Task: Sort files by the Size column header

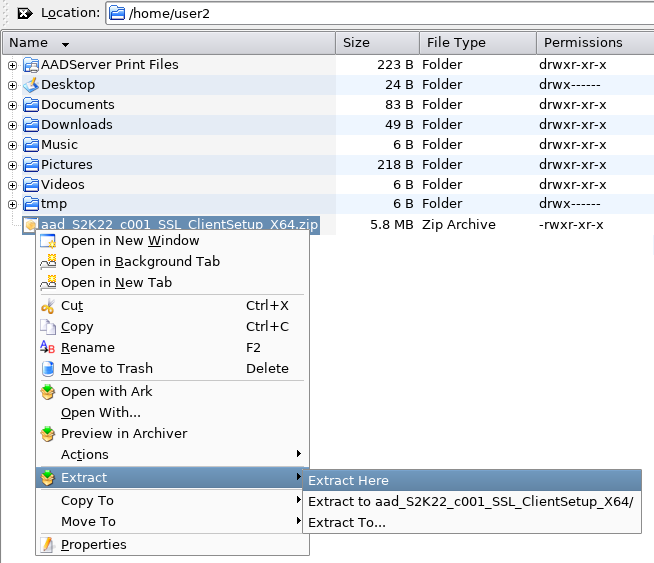Action: pos(376,43)
